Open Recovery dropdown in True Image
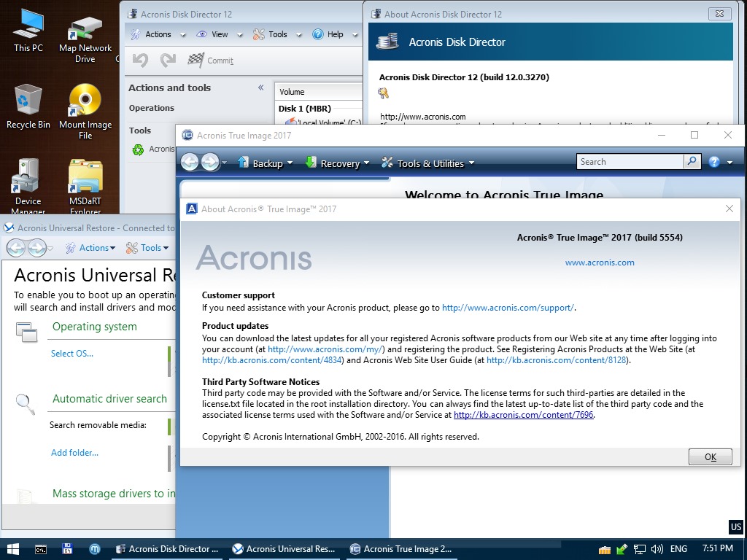The image size is (747, 560). (337, 163)
